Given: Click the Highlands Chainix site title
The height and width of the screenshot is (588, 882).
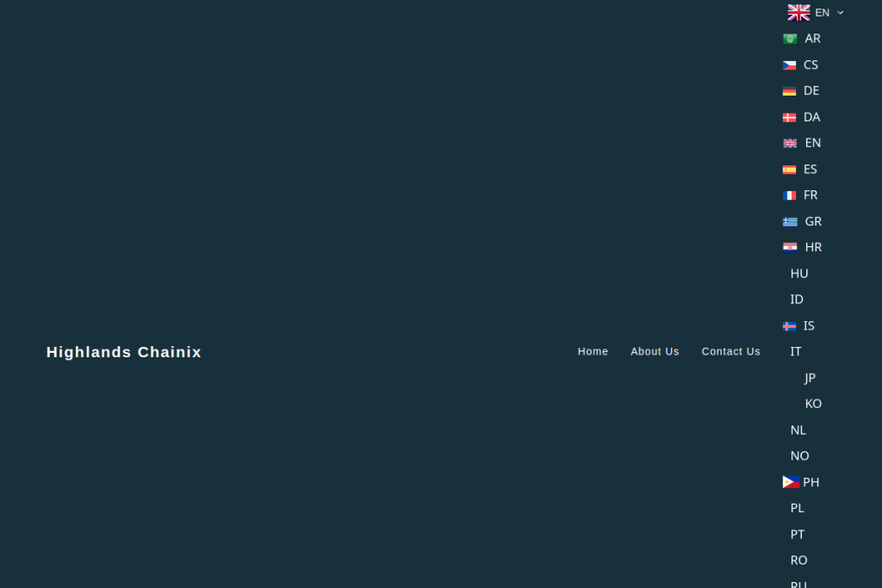Looking at the screenshot, I should point(124,352).
